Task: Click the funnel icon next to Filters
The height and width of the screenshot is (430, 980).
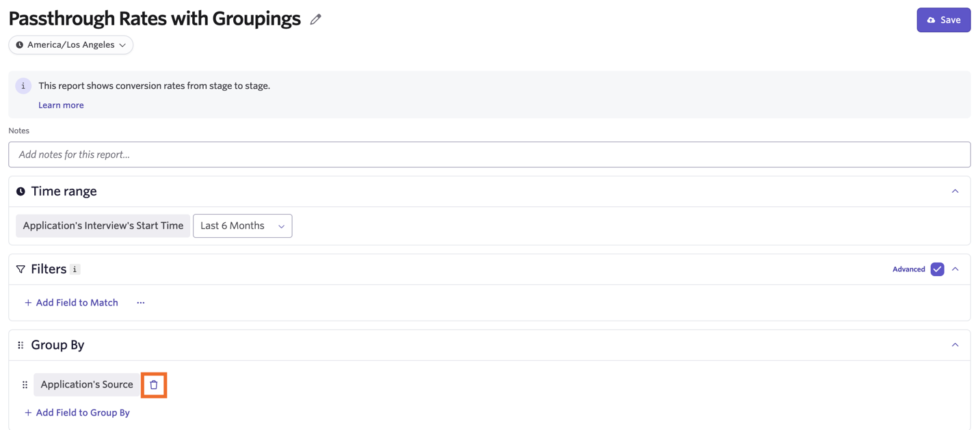Action: pyautogui.click(x=21, y=269)
